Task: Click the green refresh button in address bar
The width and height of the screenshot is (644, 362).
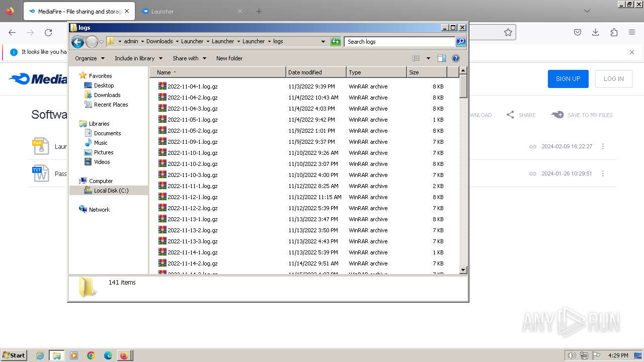Action: click(x=336, y=42)
